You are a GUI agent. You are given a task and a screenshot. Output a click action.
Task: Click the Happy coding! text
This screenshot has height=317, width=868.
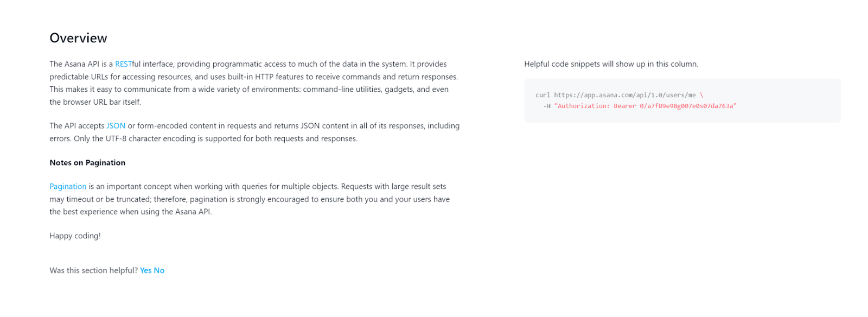(75, 236)
